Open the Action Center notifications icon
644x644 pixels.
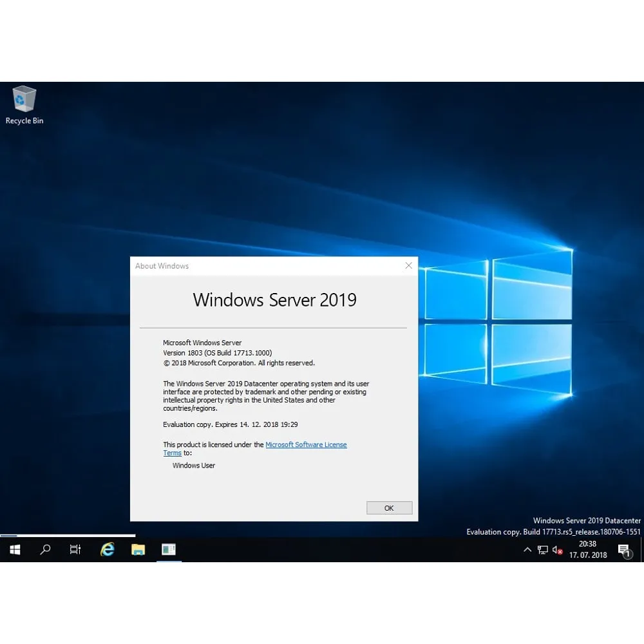pyautogui.click(x=624, y=551)
